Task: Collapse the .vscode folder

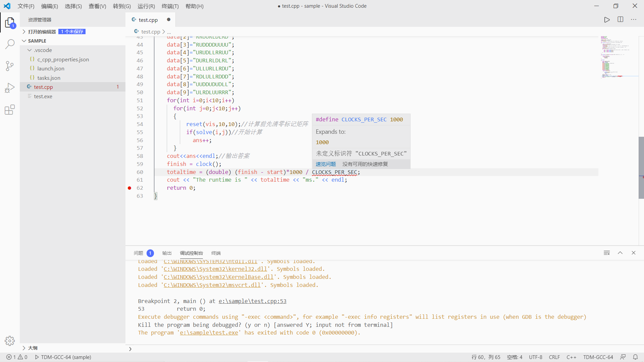Action: point(43,50)
